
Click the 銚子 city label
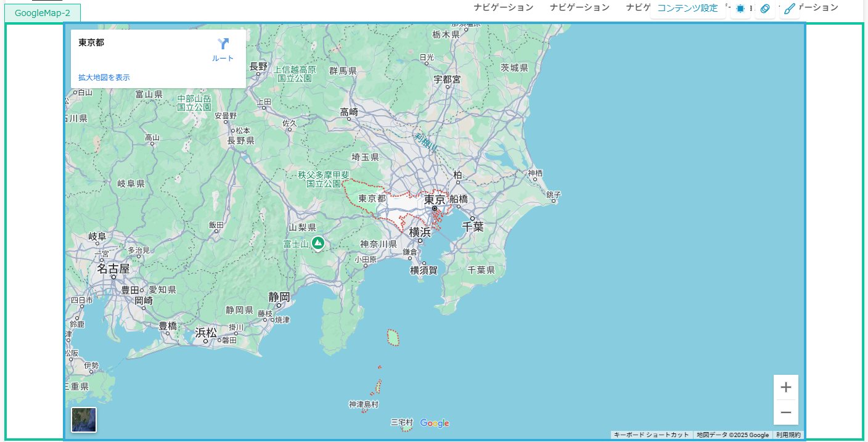[554, 195]
